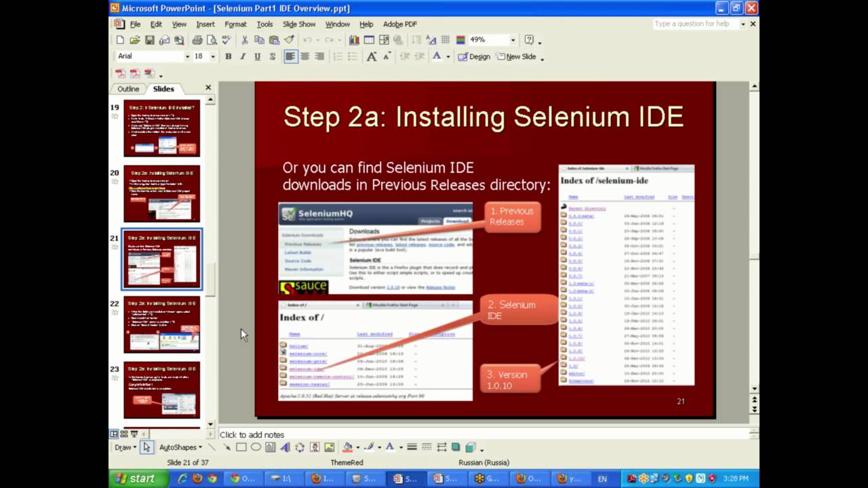Open the AutoShapes dropdown
The height and width of the screenshot is (488, 868).
pos(180,447)
